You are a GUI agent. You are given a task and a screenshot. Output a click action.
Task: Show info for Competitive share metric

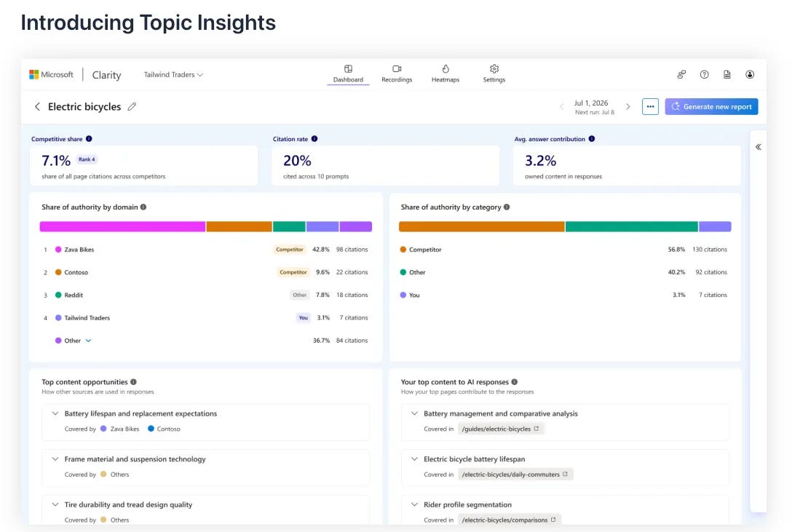coord(89,139)
